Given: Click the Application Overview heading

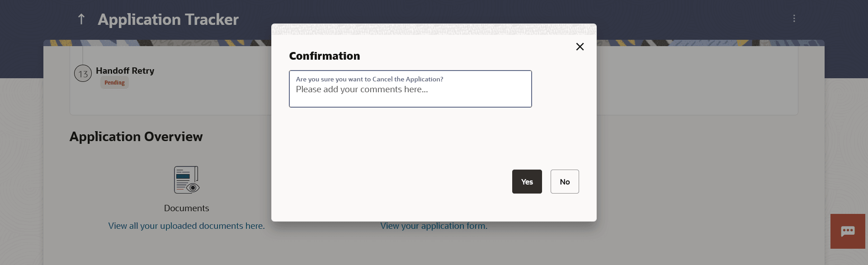Looking at the screenshot, I should point(136,137).
